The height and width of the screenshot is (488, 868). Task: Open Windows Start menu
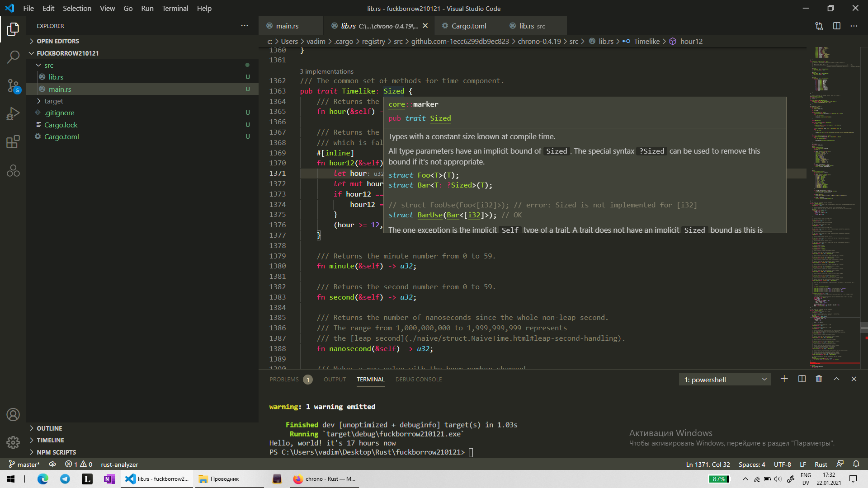(11, 479)
